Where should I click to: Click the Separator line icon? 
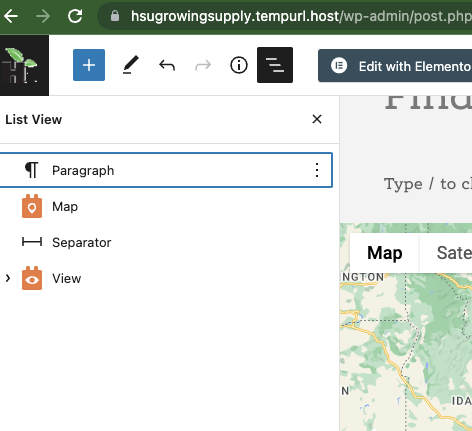[32, 242]
